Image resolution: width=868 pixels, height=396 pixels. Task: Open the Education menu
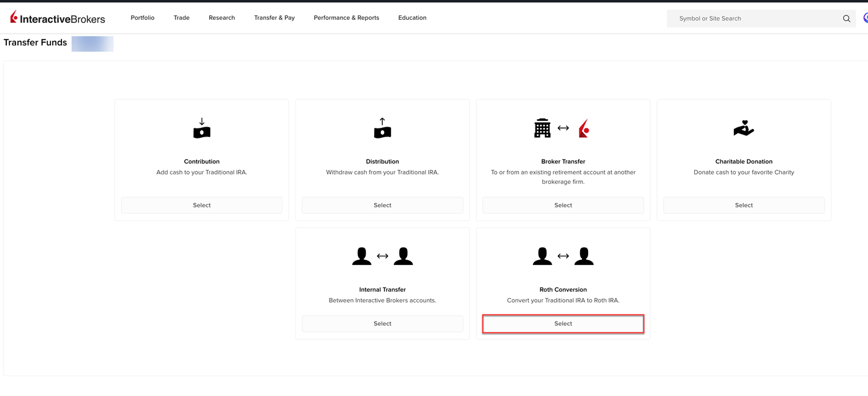pyautogui.click(x=412, y=18)
